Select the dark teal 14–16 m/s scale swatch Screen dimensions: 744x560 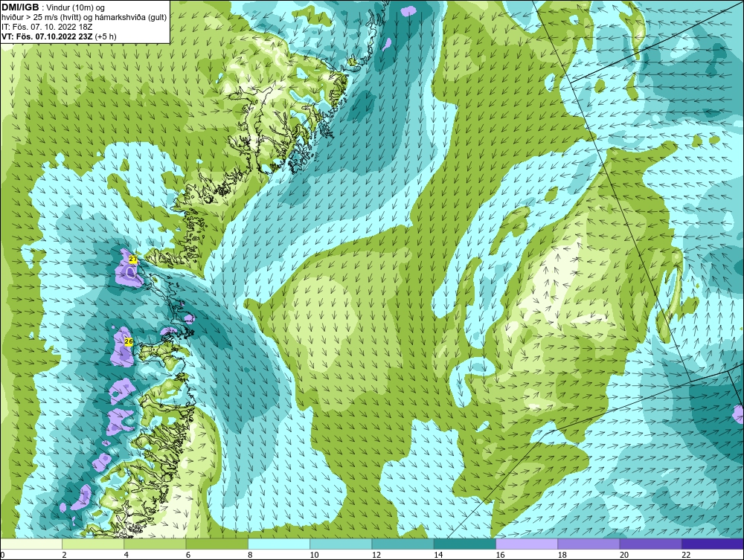tap(465, 544)
